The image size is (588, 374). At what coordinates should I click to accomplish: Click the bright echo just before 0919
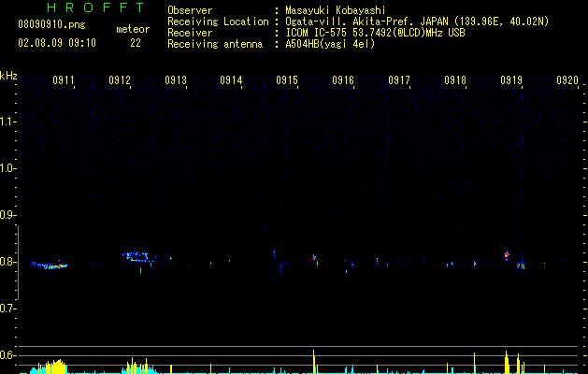coord(507,255)
